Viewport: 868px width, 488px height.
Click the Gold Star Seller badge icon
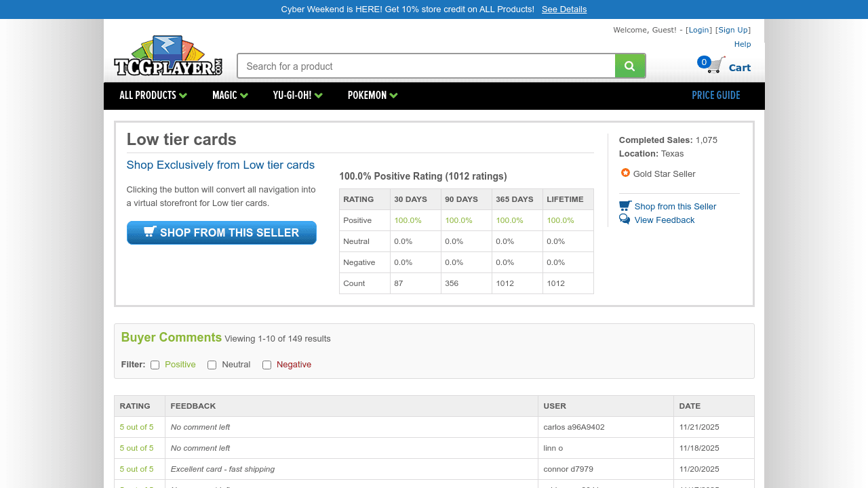[x=625, y=173]
